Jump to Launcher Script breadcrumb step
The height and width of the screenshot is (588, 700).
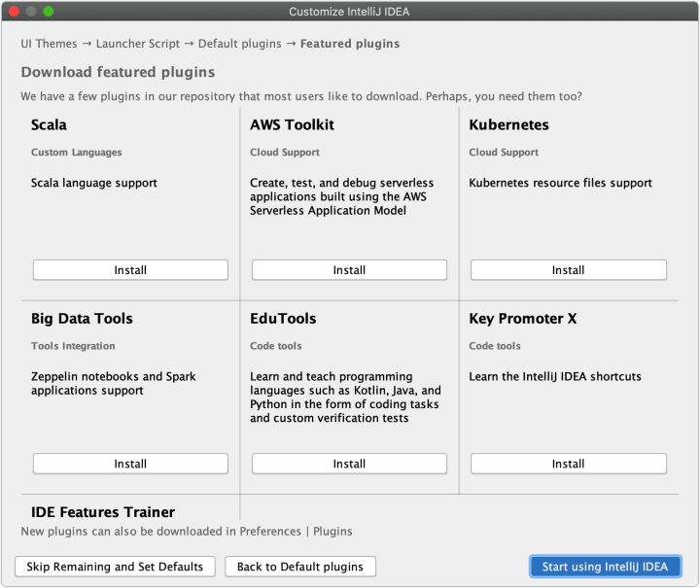pos(137,44)
